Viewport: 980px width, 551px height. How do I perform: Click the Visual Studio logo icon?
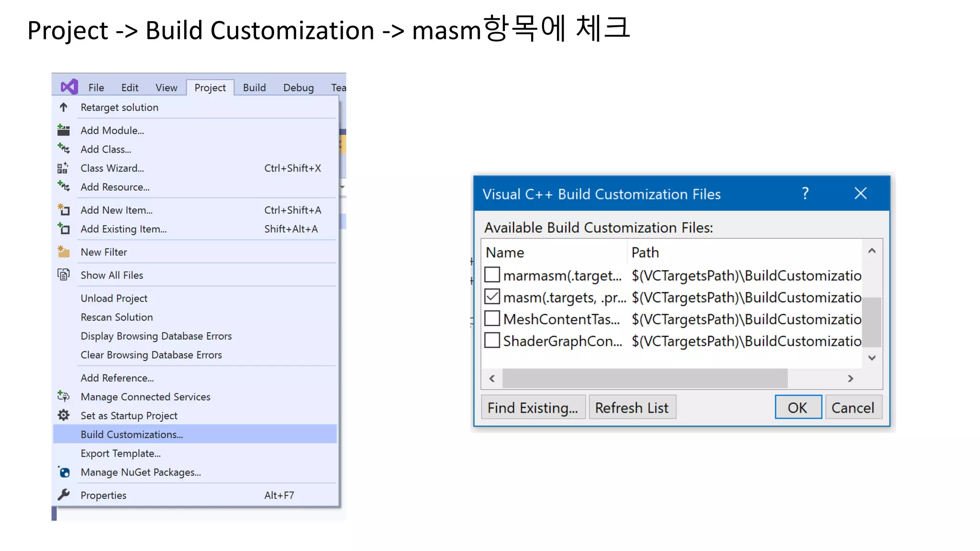[x=69, y=87]
